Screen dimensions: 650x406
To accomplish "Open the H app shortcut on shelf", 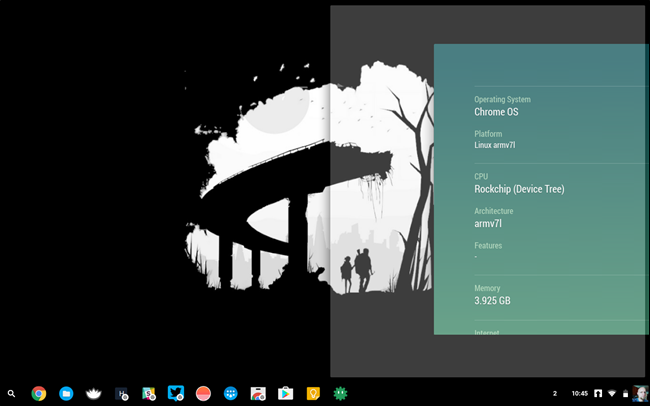I will [121, 393].
